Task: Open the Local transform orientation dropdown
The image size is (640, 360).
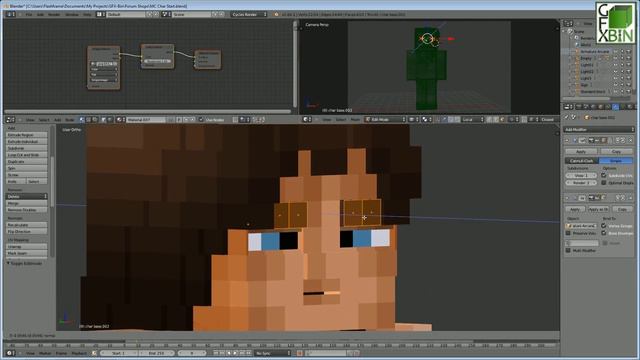Action: click(473, 120)
